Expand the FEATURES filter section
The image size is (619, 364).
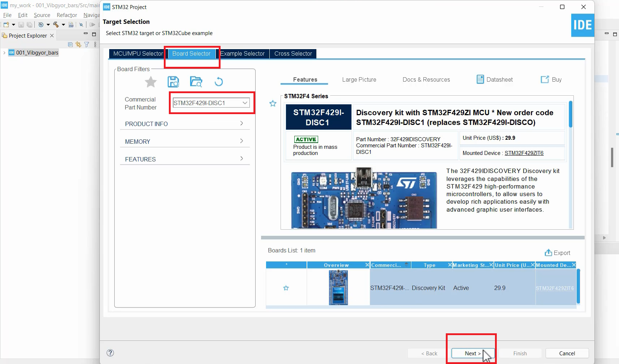point(185,159)
